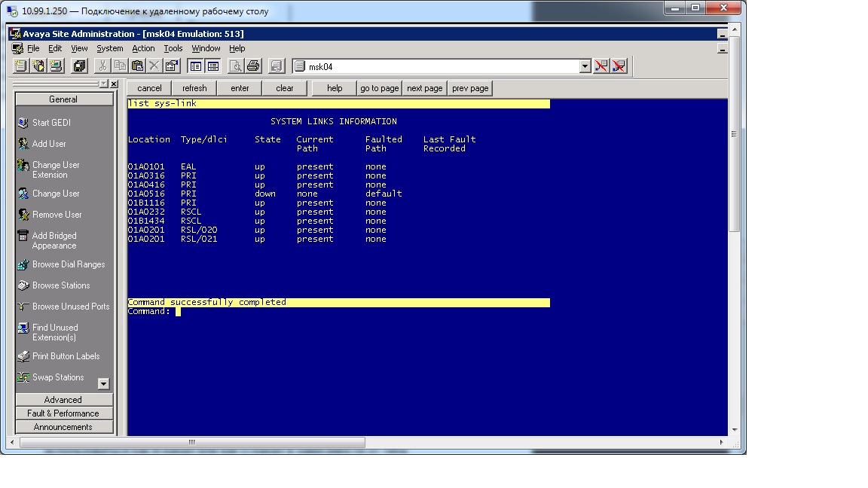Click the Cut scissors icon in toolbar
The image size is (868, 488).
coord(102,66)
